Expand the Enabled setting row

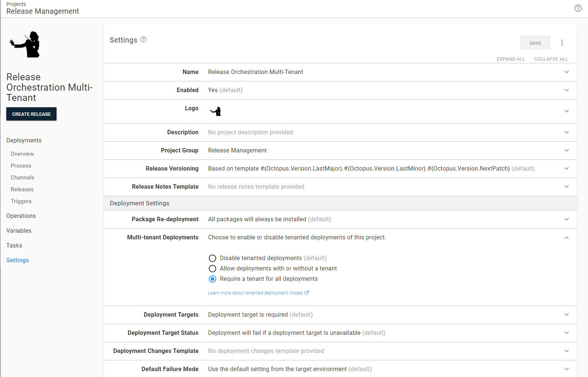pos(567,90)
